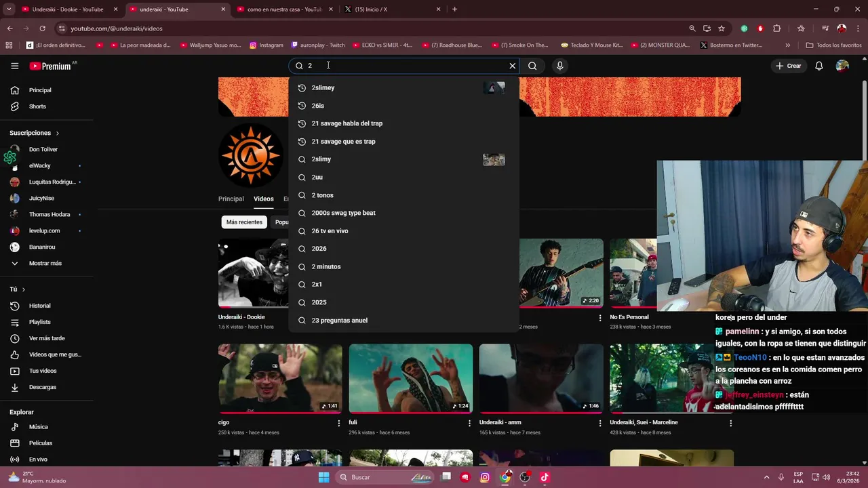Open Windows Start button
The height and width of the screenshot is (488, 868).
tap(324, 477)
